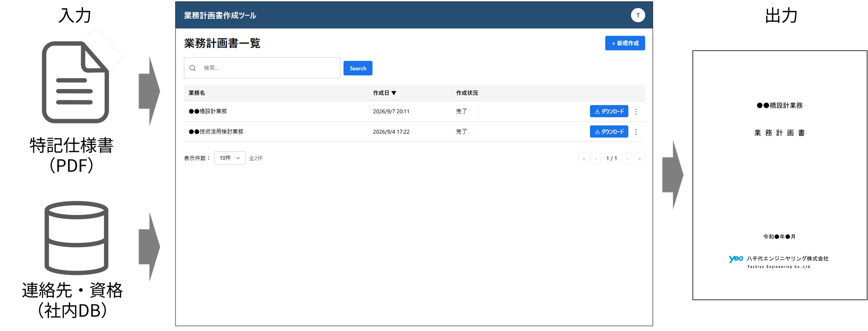Open the kebab menu for ●●技術活用検討業務

click(x=636, y=132)
